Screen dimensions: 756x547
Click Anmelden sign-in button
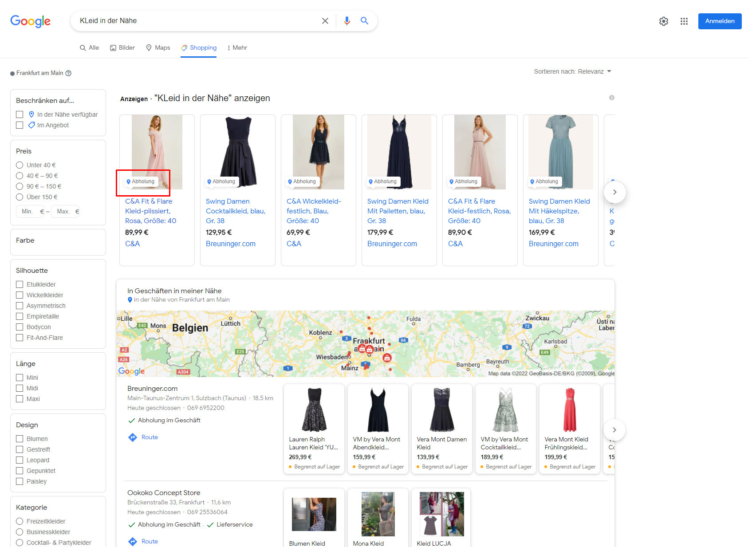[x=720, y=21]
